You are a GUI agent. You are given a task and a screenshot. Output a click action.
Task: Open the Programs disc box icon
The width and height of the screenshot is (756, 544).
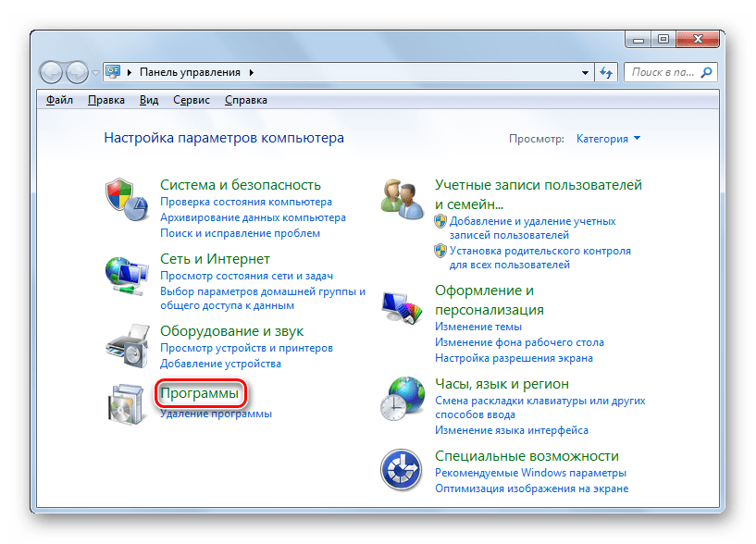(x=127, y=404)
